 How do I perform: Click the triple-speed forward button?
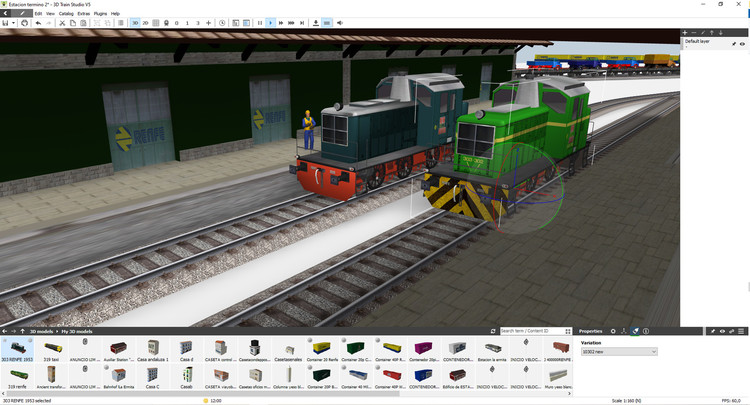(x=291, y=22)
